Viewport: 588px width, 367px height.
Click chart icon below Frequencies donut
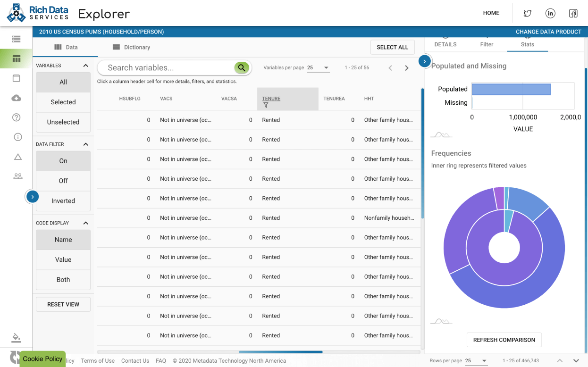tap(442, 321)
